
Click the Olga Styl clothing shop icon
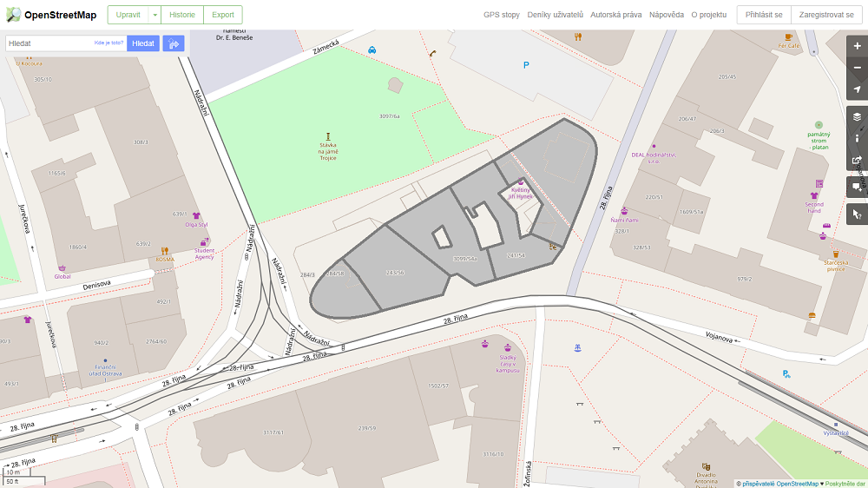(x=196, y=216)
